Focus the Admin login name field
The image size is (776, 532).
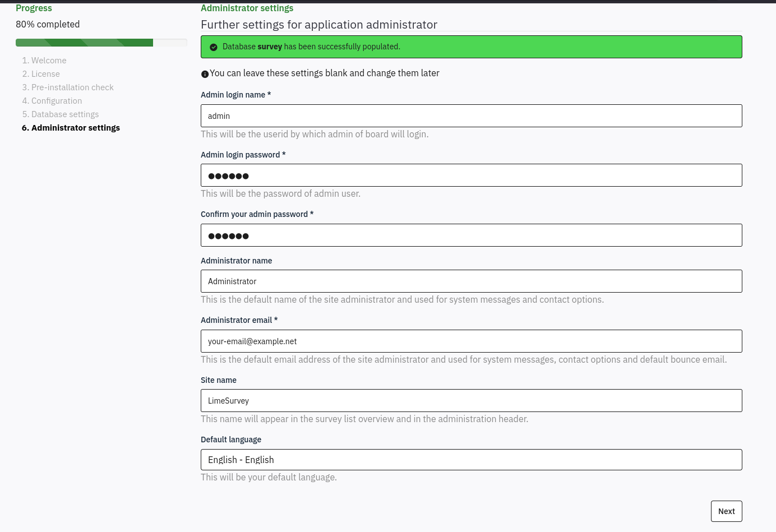click(471, 115)
